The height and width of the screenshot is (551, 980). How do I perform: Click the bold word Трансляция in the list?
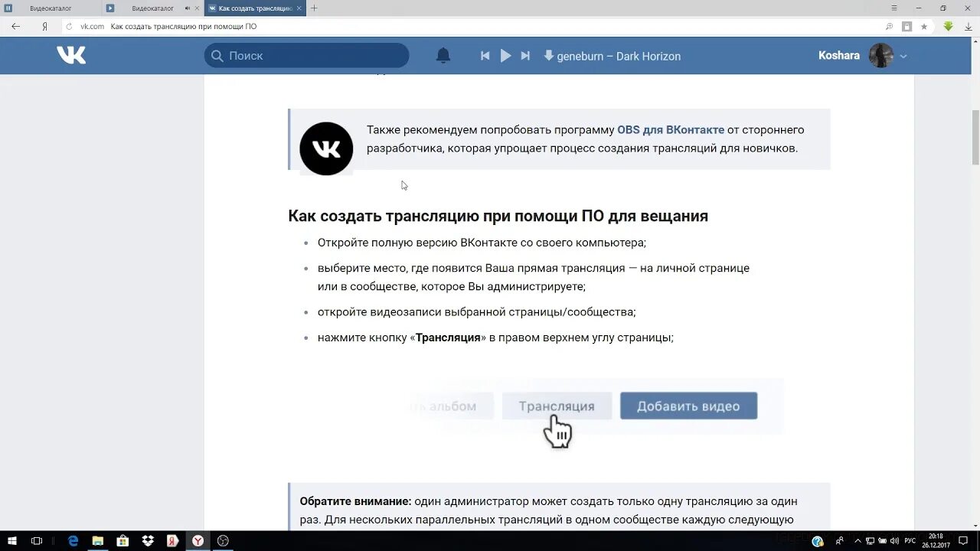[x=448, y=337]
